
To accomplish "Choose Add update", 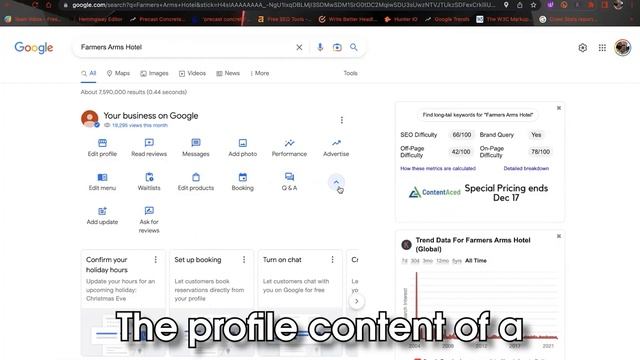I will point(102,216).
